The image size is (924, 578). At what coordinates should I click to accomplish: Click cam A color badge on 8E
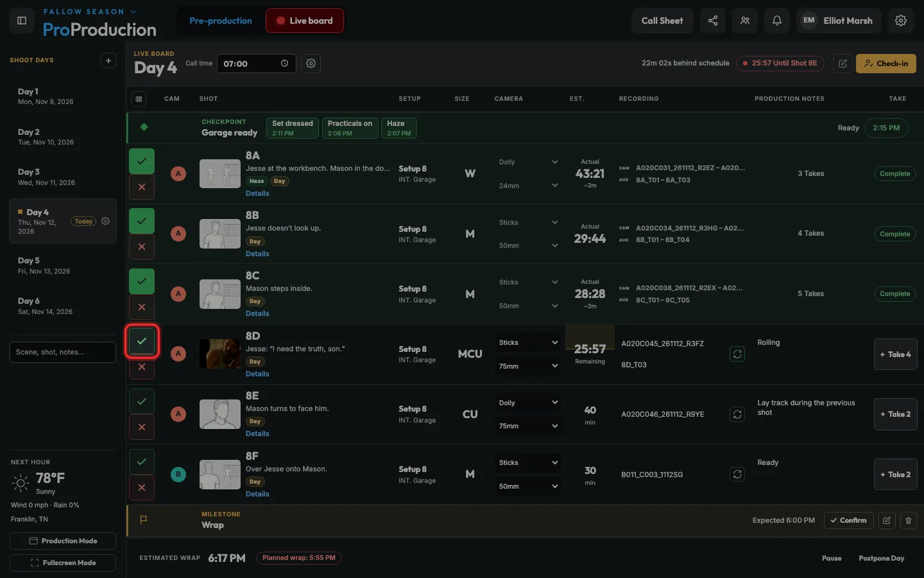(178, 414)
